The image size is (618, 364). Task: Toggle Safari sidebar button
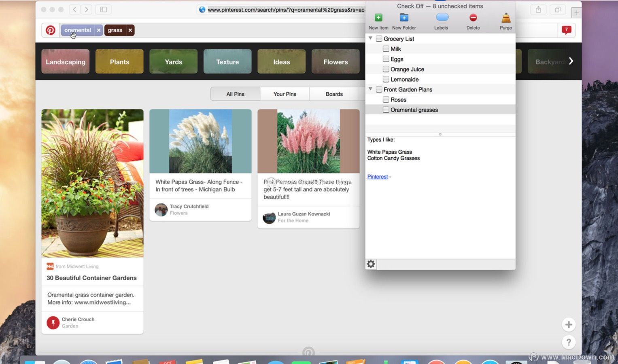pyautogui.click(x=104, y=9)
